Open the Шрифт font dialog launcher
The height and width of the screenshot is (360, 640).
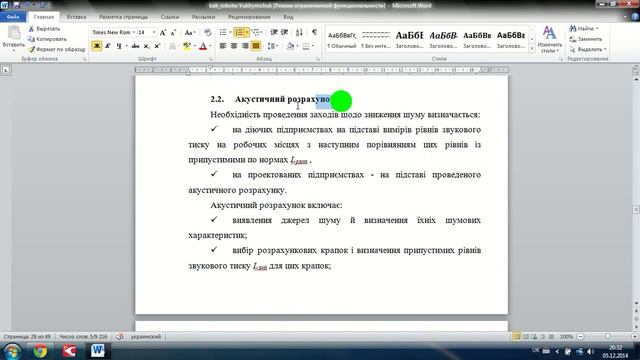[211, 59]
